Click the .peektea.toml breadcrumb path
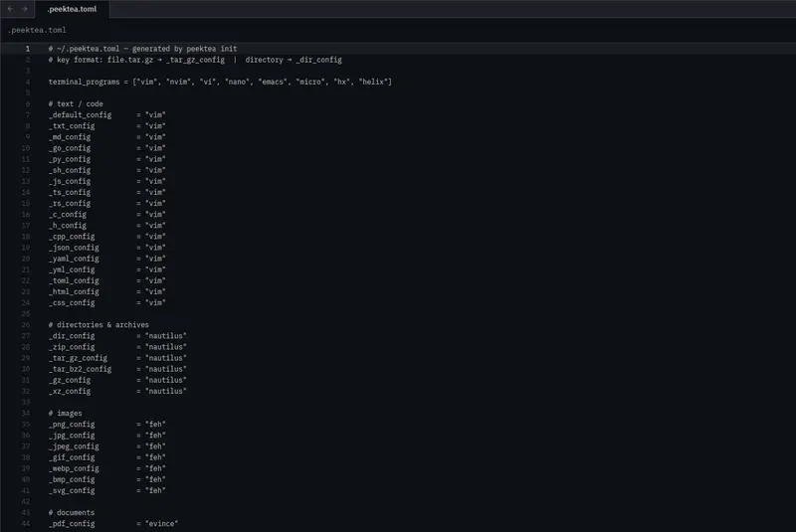796x532 pixels. point(37,31)
